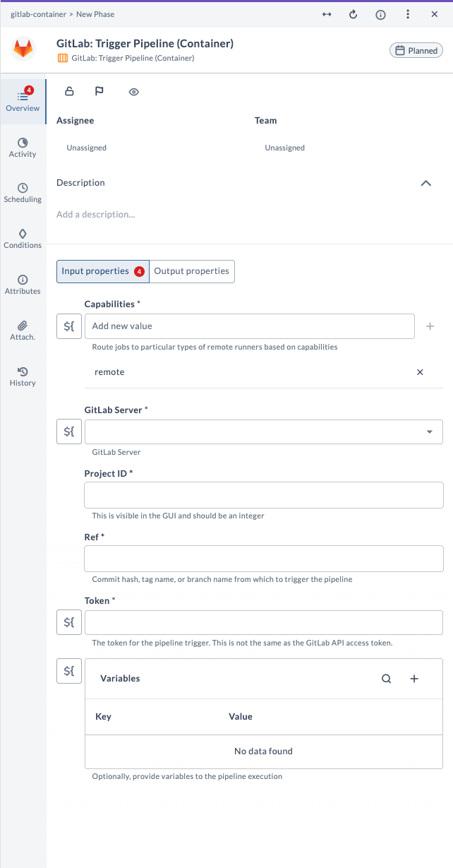The image size is (453, 868).
Task: Click the expand width arrows icon
Action: (x=327, y=14)
